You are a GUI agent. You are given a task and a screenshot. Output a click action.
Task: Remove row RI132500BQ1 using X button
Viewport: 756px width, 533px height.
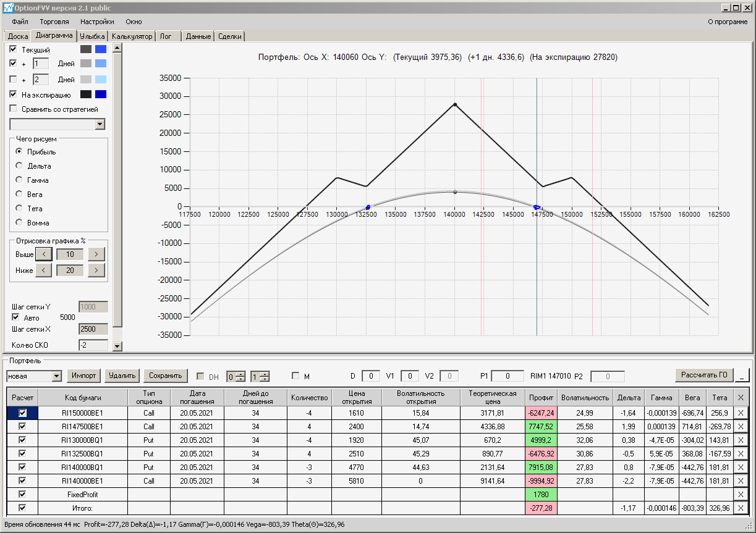coord(741,454)
